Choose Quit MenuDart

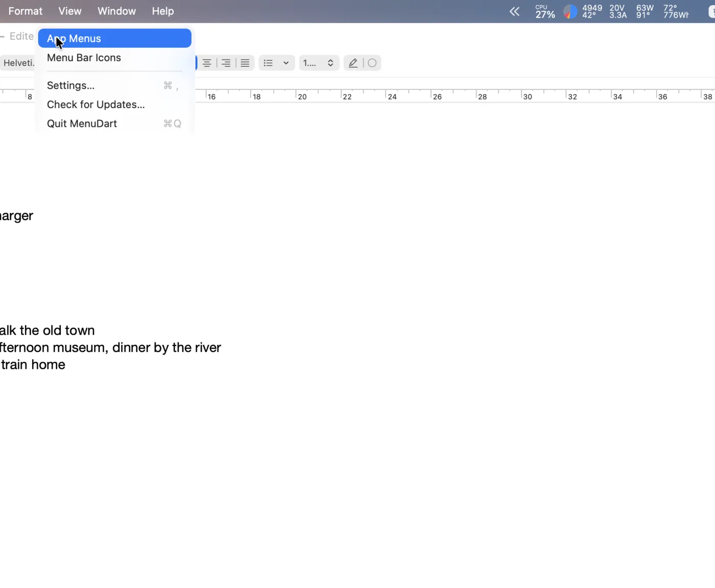click(115, 124)
